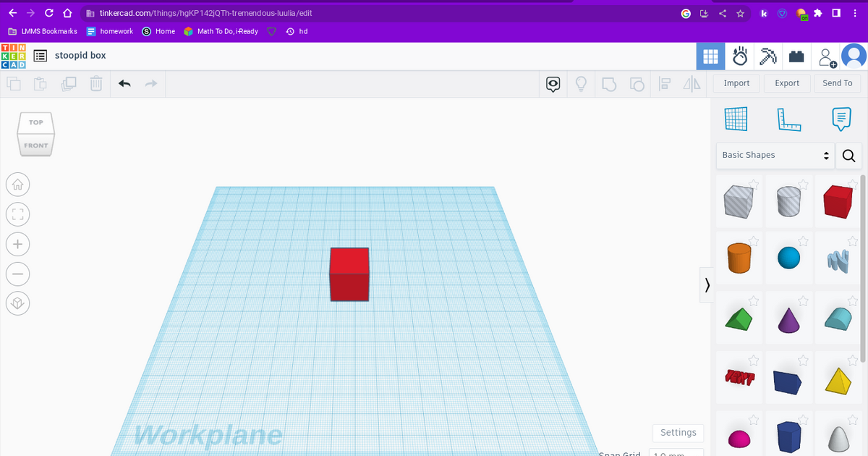This screenshot has height=456, width=868.
Task: Open the Align tool
Action: (665, 84)
